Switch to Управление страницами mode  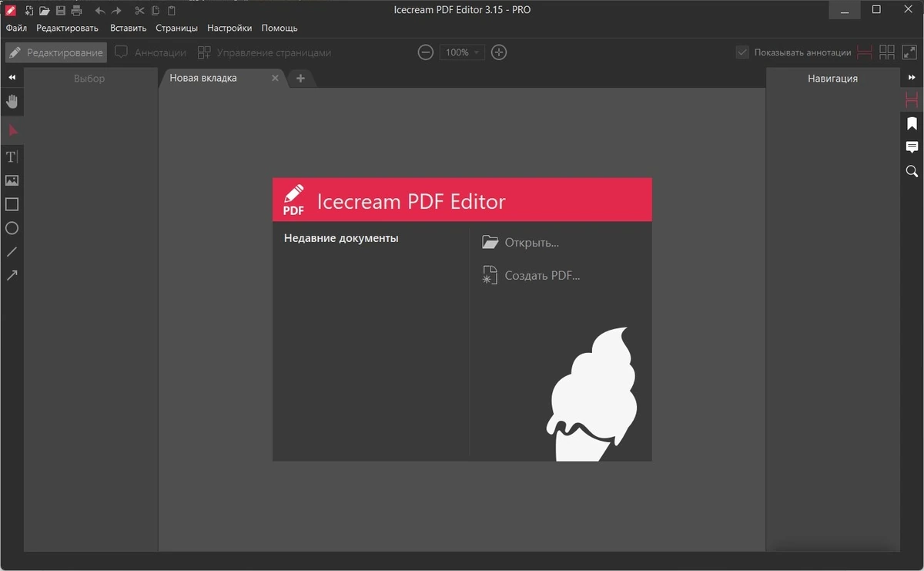(264, 52)
